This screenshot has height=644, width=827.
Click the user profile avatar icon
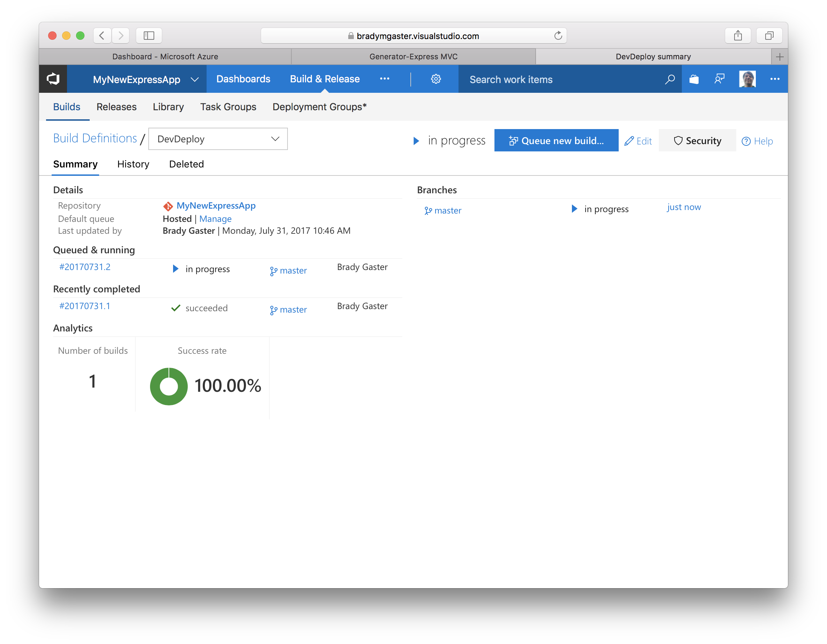click(747, 79)
